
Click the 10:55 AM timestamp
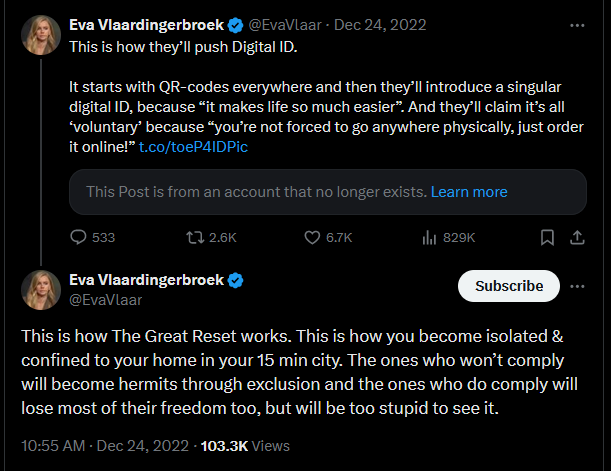[53, 446]
